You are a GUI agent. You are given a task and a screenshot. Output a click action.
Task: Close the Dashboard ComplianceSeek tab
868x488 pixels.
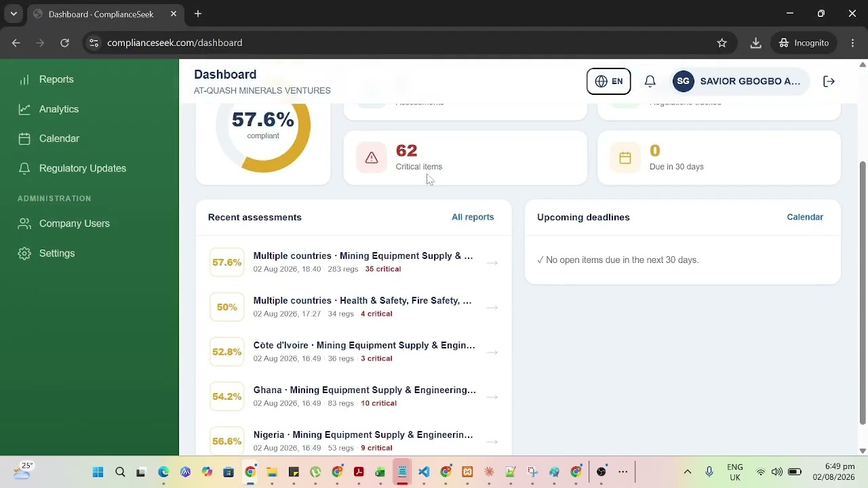tap(173, 14)
